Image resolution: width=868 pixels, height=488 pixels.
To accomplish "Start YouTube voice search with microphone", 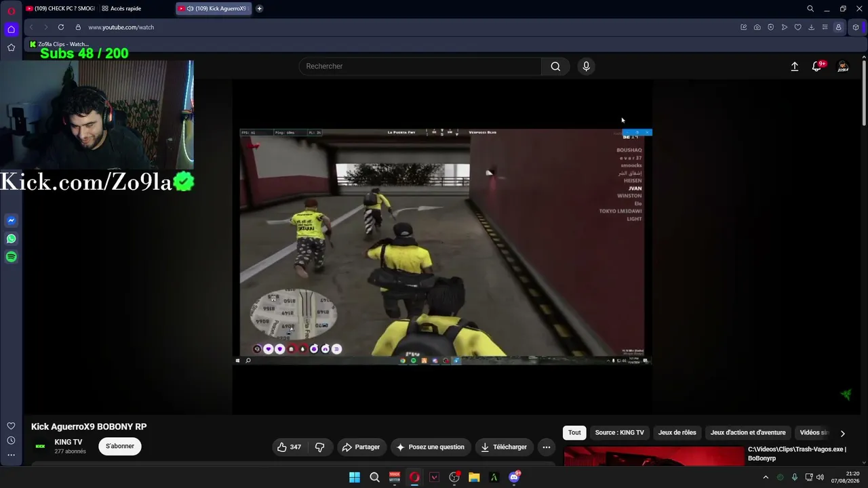I will coord(586,66).
